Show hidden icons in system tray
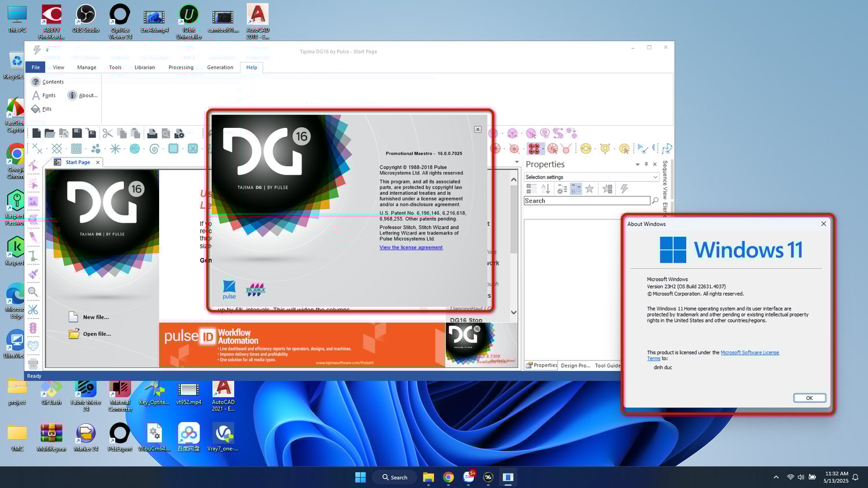This screenshot has width=868, height=488. 776,478
